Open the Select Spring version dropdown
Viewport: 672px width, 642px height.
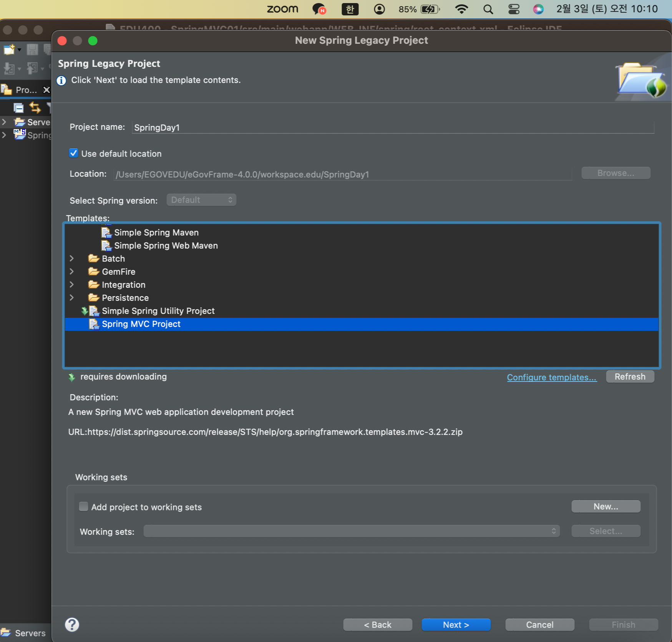[x=201, y=200]
